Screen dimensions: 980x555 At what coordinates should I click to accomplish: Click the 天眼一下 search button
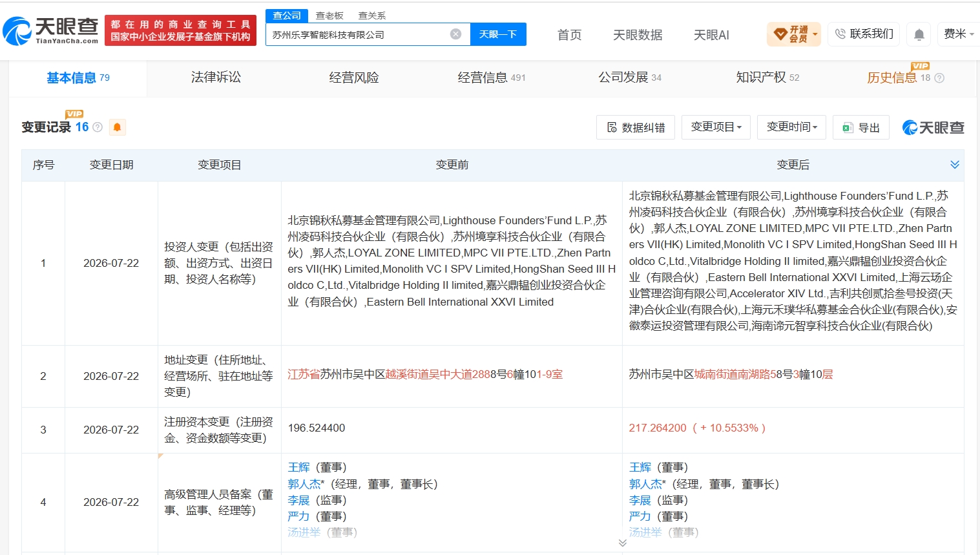(498, 34)
